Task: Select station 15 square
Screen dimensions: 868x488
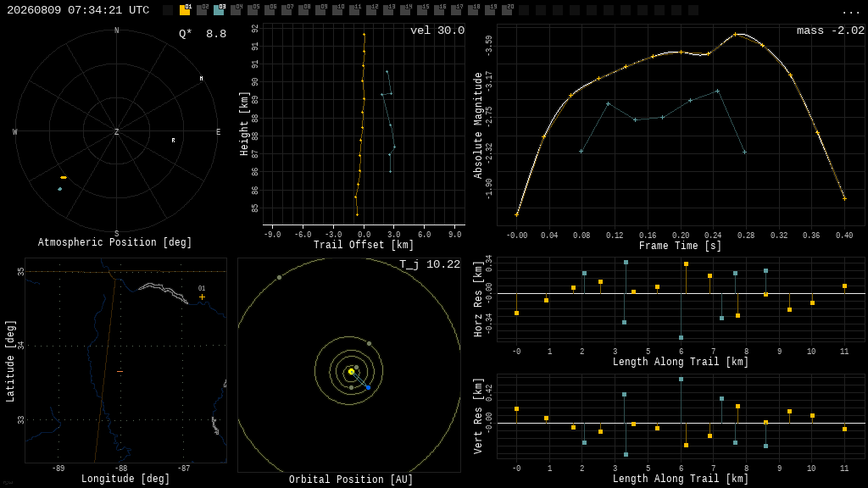Action: tap(423, 10)
